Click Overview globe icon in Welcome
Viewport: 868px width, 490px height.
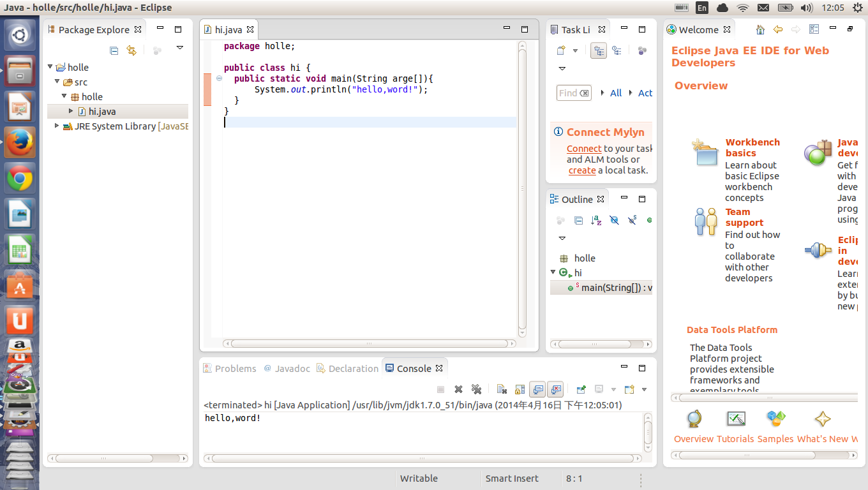pyautogui.click(x=694, y=419)
